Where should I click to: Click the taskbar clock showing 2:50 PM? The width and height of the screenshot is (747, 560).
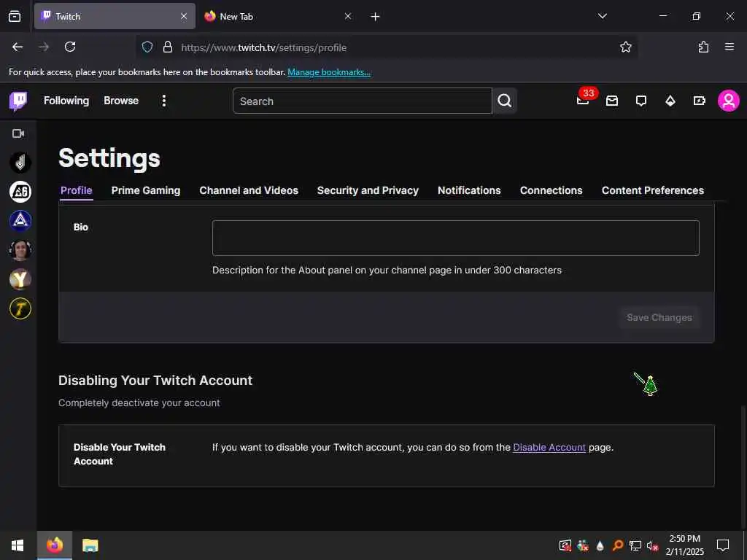[684, 545]
